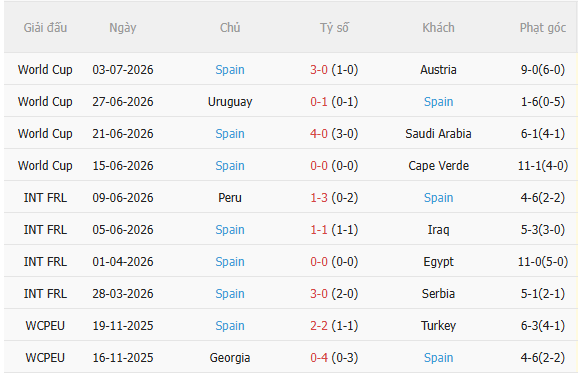Viewport: 578px width, 376px height.
Task: Select the 0-1 score in Uruguay row
Action: (x=319, y=102)
